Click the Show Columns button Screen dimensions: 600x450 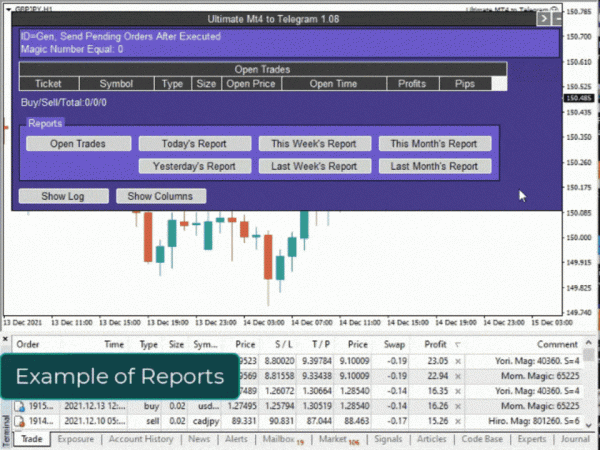(161, 196)
